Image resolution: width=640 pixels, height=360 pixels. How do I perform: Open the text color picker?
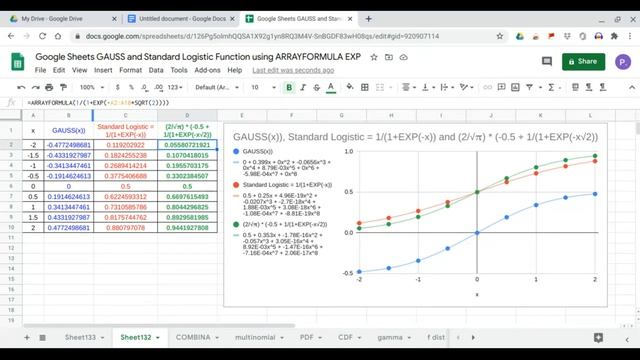[331, 87]
